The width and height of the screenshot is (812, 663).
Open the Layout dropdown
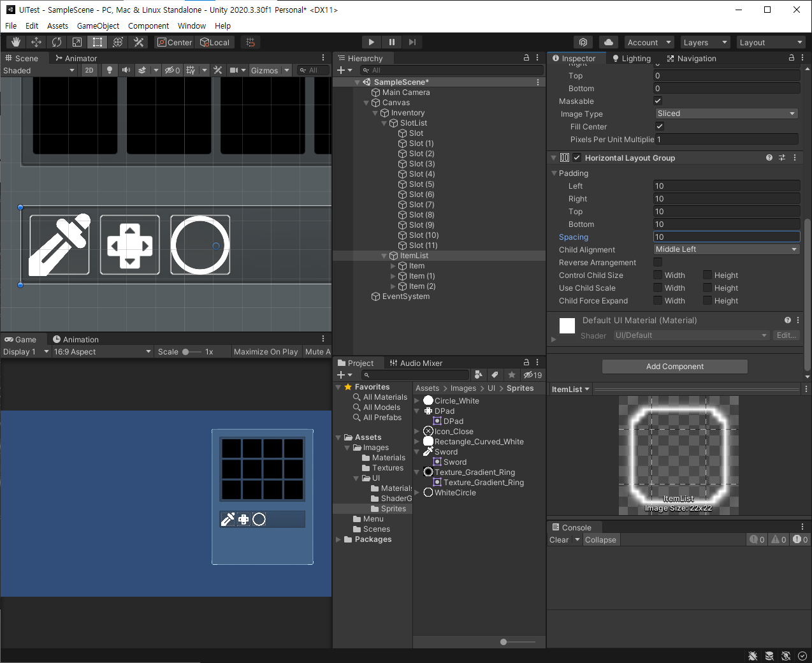[771, 42]
